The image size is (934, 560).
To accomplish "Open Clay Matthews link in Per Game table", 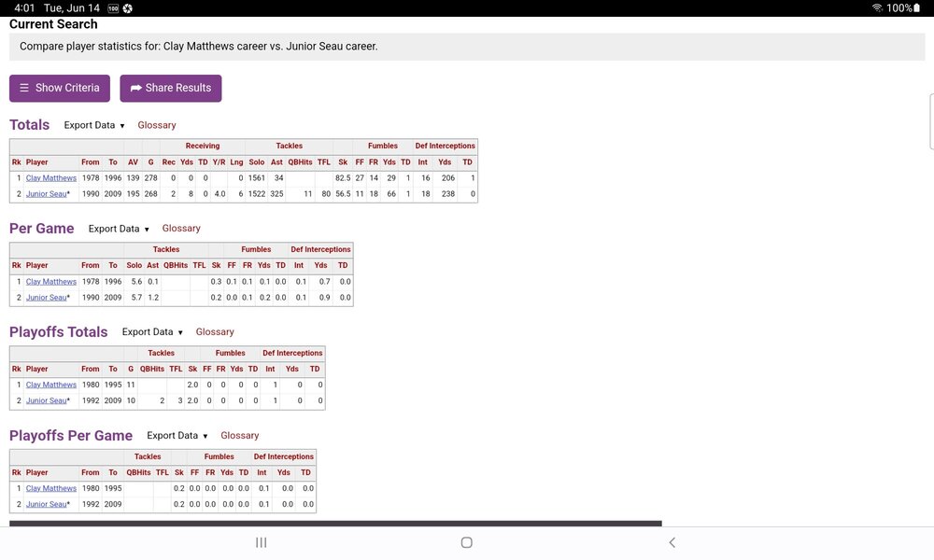I will click(x=51, y=282).
